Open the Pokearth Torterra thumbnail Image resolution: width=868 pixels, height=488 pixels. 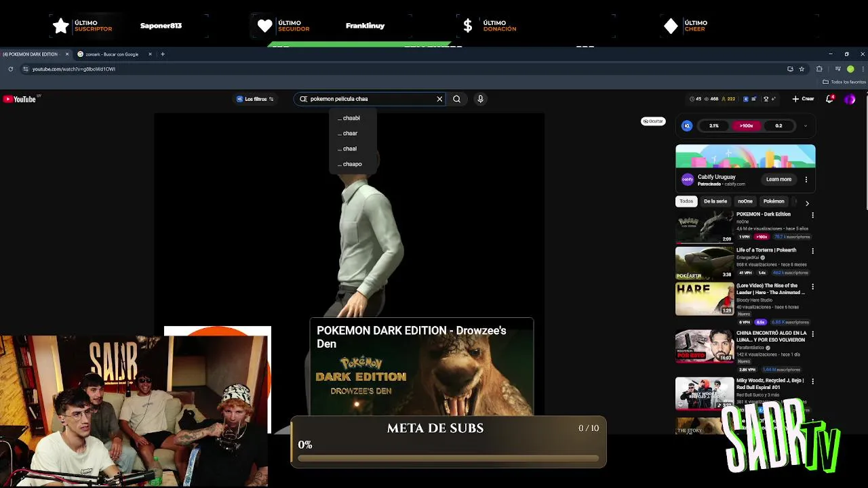click(704, 262)
